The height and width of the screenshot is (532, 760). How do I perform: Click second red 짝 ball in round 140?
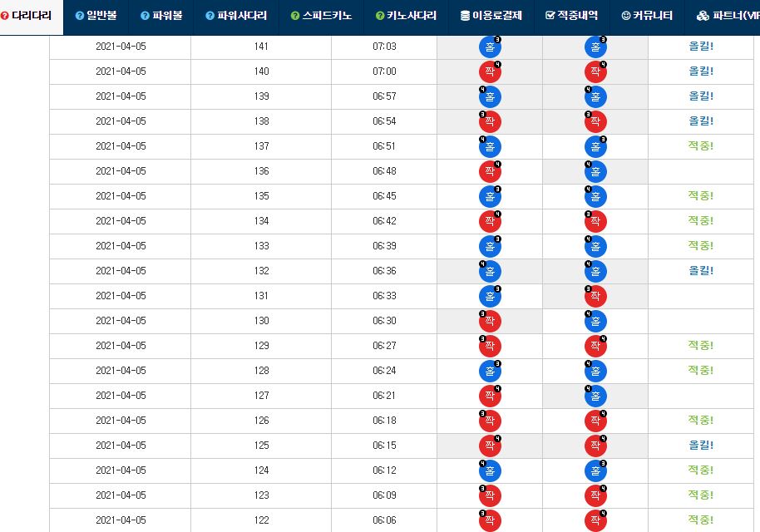tap(595, 71)
